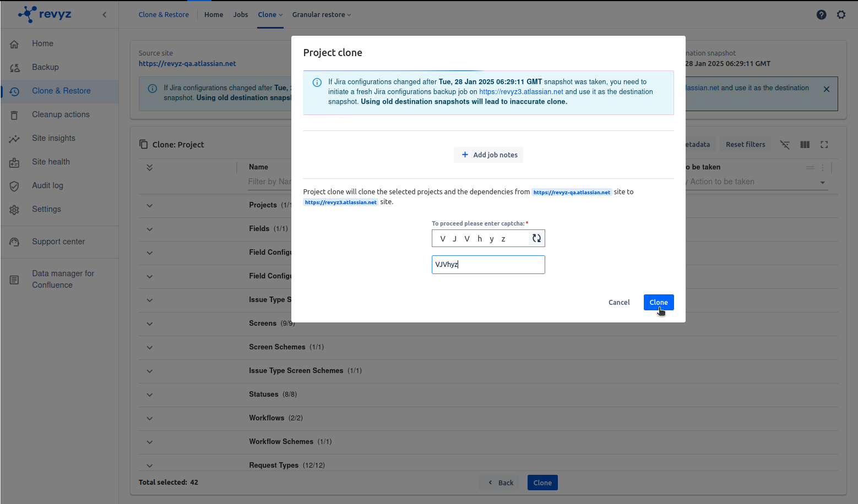Viewport: 858px width, 504px height.
Task: Expand the Workflows row
Action: 150,418
